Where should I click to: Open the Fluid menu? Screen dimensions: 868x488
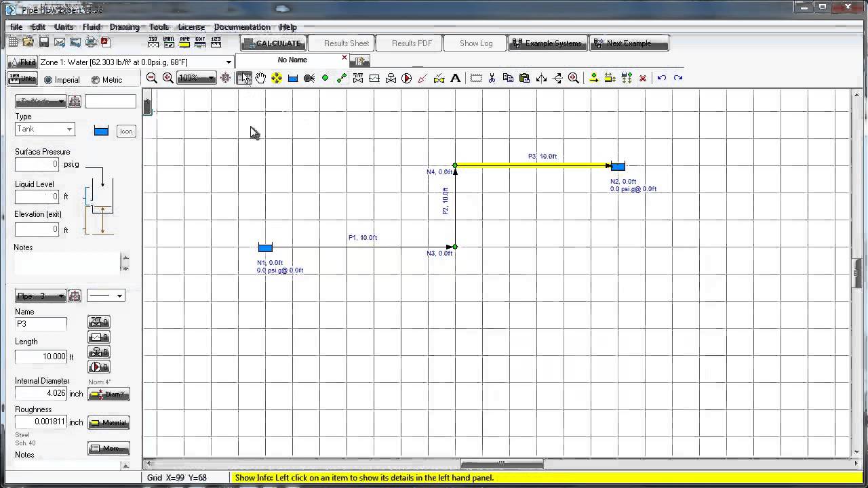pos(92,27)
